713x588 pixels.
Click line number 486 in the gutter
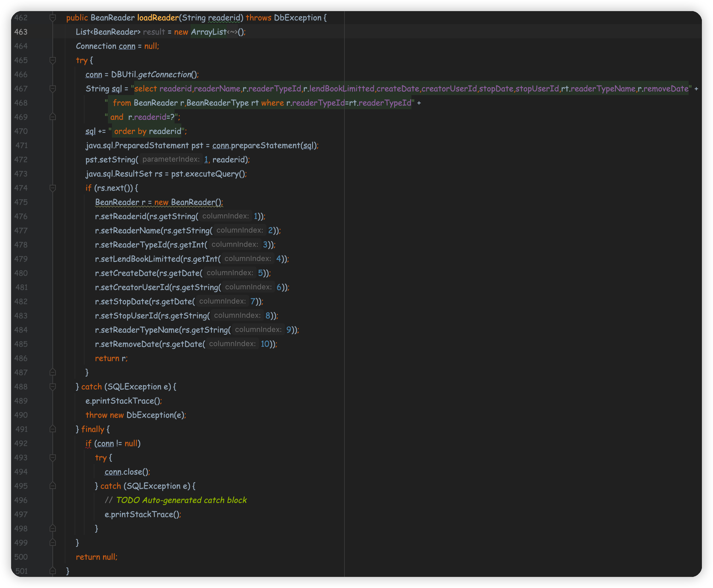pyautogui.click(x=21, y=358)
